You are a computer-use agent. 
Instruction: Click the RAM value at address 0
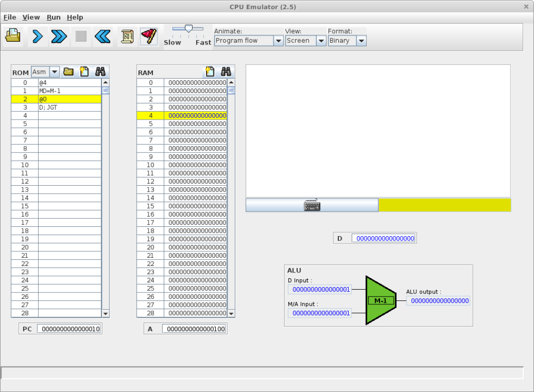(196, 83)
